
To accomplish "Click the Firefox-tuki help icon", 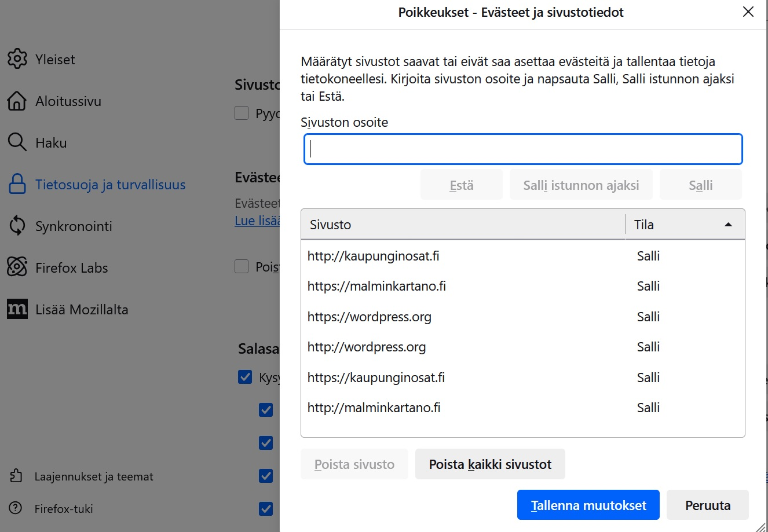I will click(16, 508).
